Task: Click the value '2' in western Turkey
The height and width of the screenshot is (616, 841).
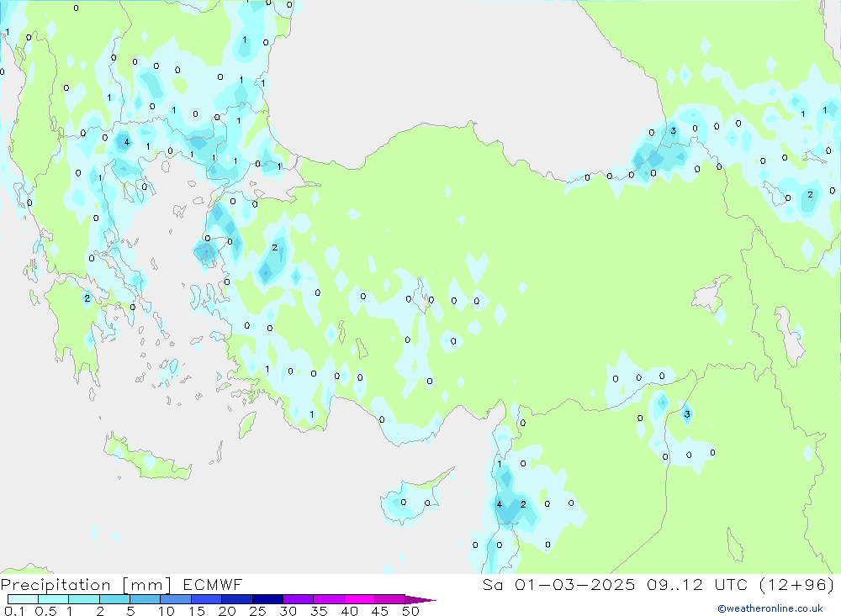Action: pos(275,247)
